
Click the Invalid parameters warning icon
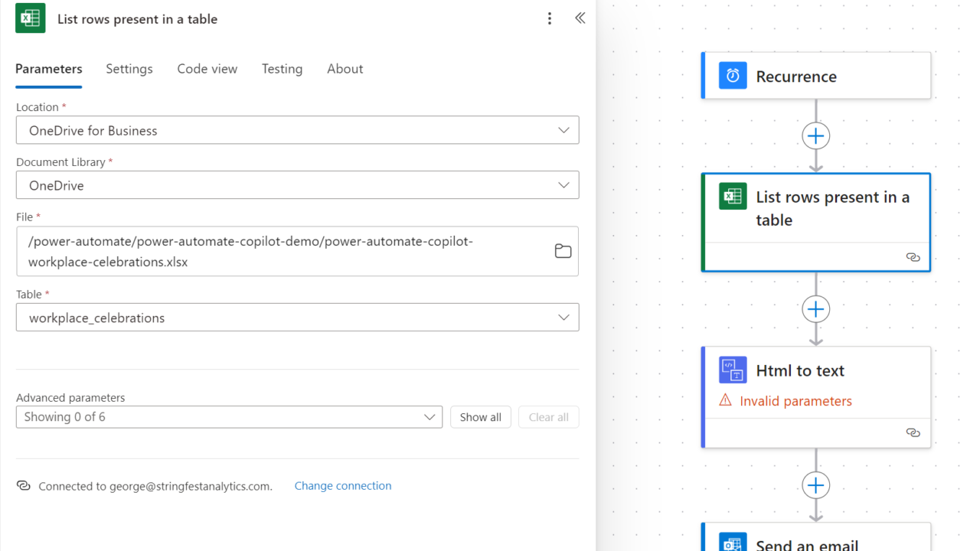pos(725,400)
